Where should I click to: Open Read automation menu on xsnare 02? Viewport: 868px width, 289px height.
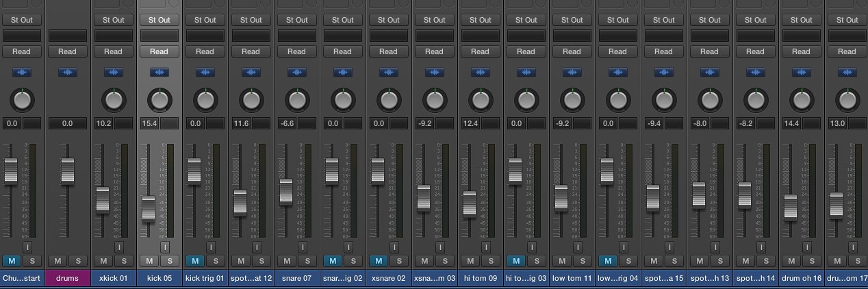388,51
